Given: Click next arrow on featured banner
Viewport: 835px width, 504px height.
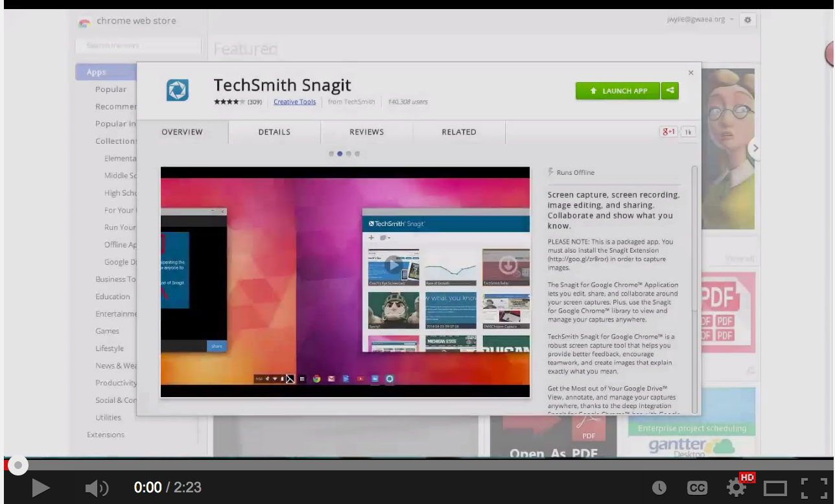Looking at the screenshot, I should point(754,148).
